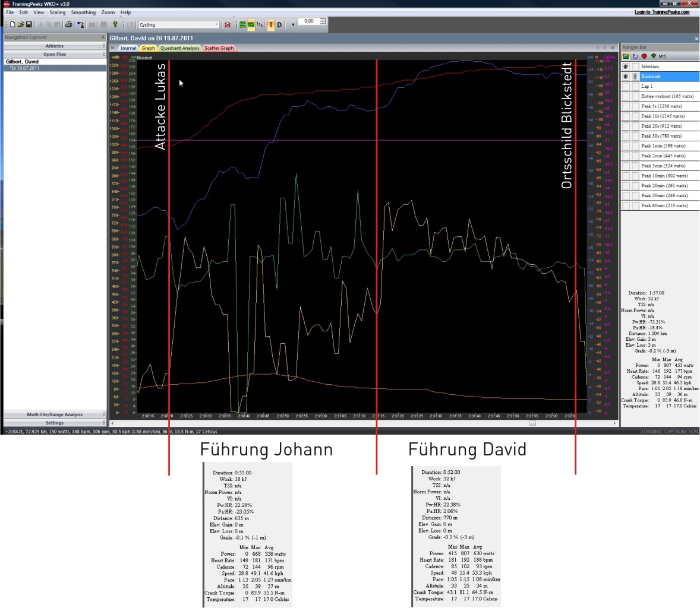Open the Cycling sport type dropdown
The height and width of the screenshot is (608, 700).
click(x=179, y=24)
